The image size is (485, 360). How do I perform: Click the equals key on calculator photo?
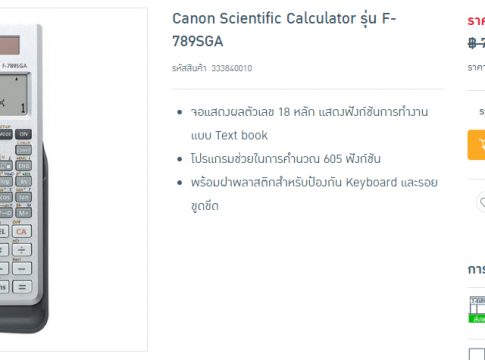point(22,287)
